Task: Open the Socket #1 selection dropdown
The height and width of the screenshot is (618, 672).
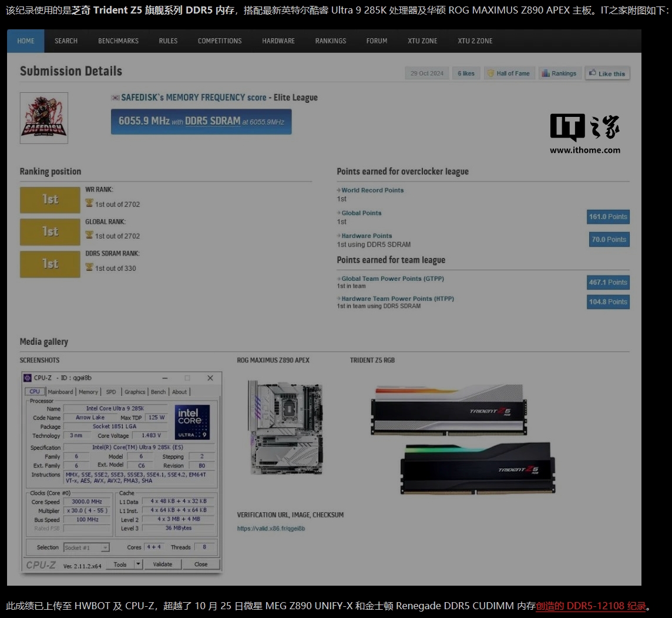Action: pos(86,548)
